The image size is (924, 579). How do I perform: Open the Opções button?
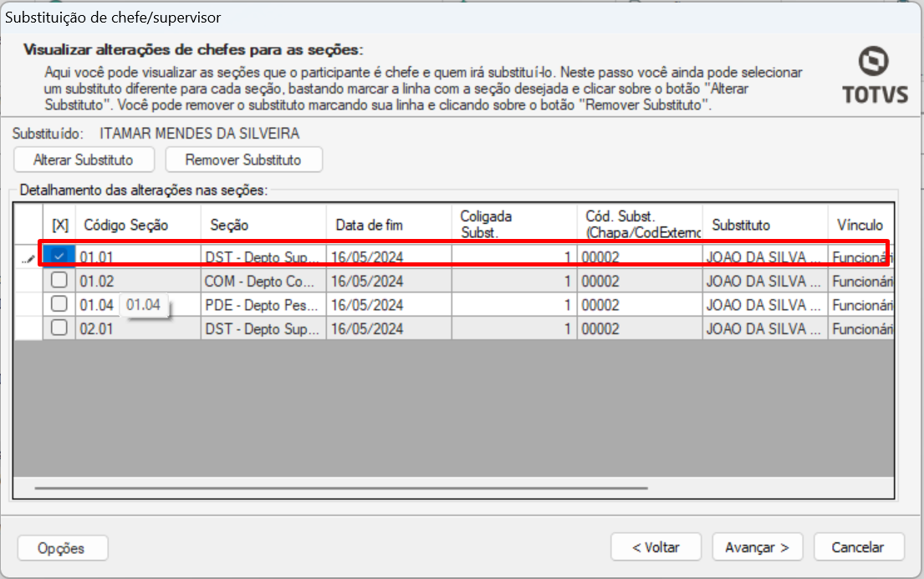(x=62, y=548)
